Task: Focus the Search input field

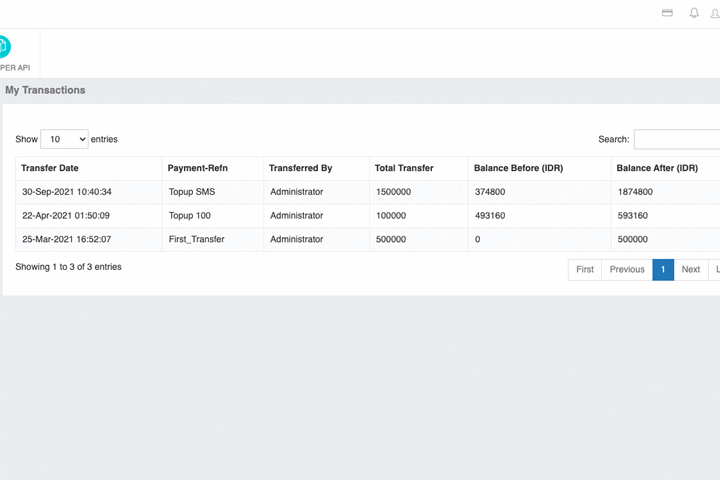Action: [x=677, y=139]
